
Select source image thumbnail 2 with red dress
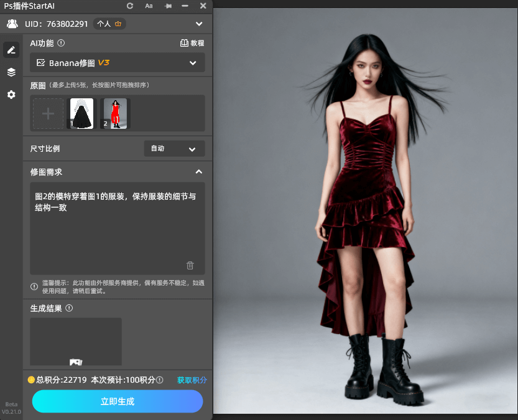(115, 114)
